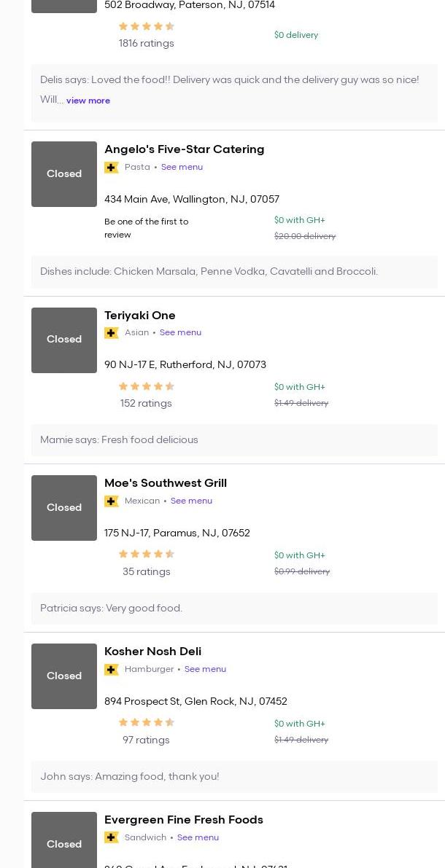Click the Kosher Nosh Deli restaurant name
Viewport: 445px width, 868px height.
[x=152, y=652]
